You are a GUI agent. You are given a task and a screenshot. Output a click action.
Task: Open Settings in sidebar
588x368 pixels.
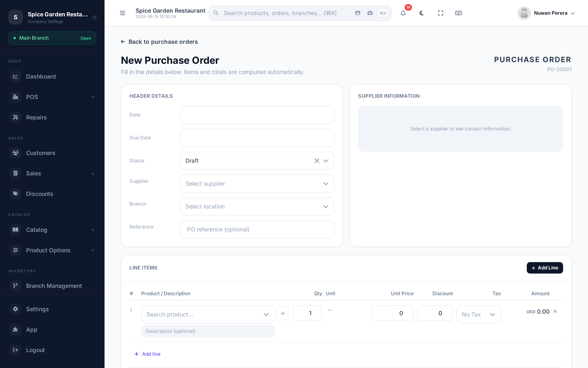tap(52, 309)
